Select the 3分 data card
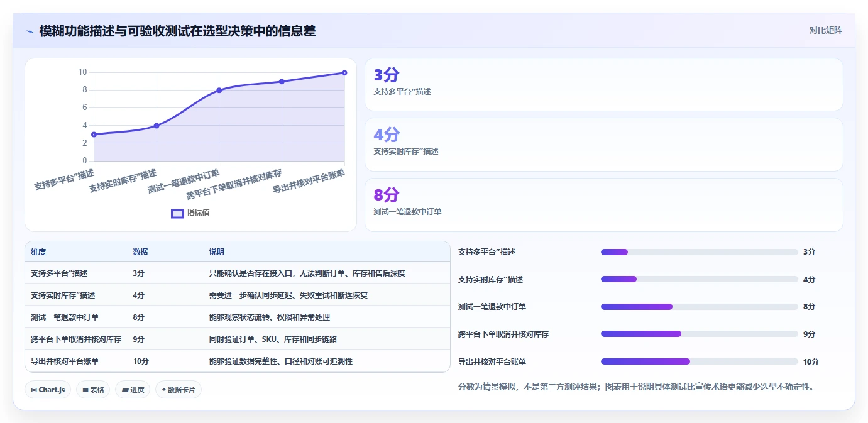Viewport: 868px width, 423px height. [603, 85]
